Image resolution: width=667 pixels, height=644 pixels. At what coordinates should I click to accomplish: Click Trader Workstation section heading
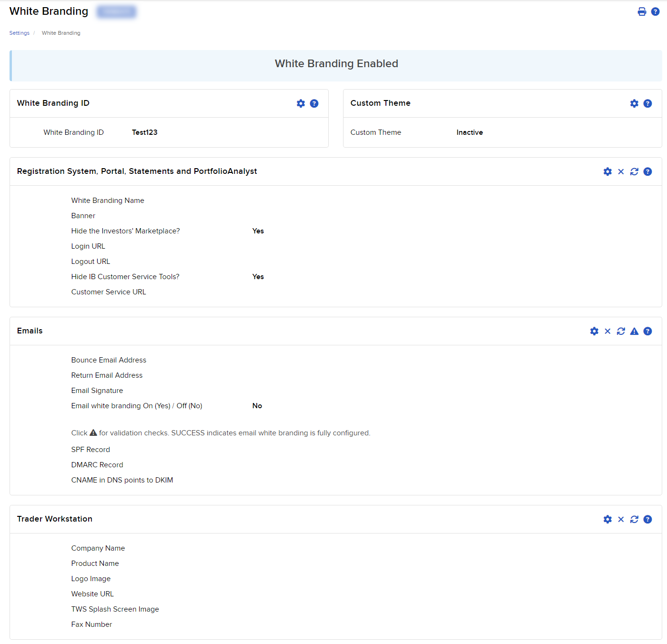coord(55,519)
